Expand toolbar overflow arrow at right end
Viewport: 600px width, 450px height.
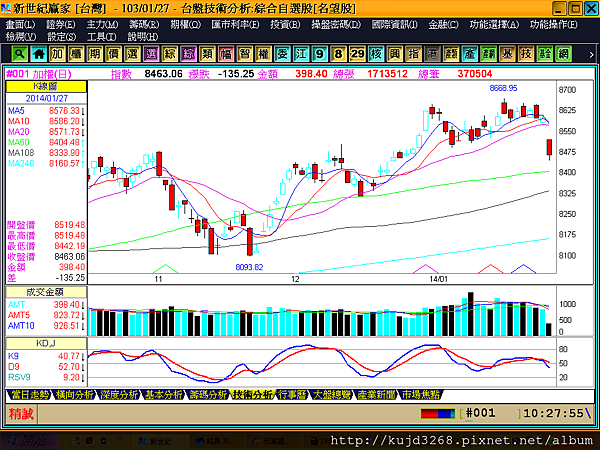591,54
